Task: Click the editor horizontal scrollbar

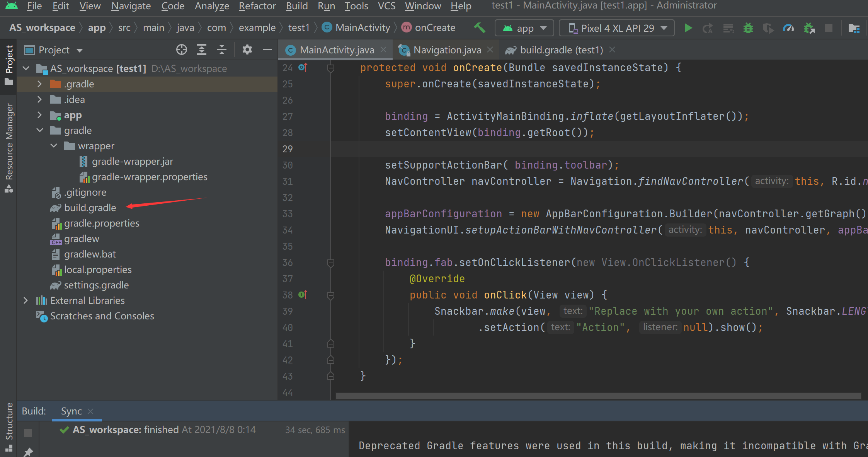Action: coord(598,396)
